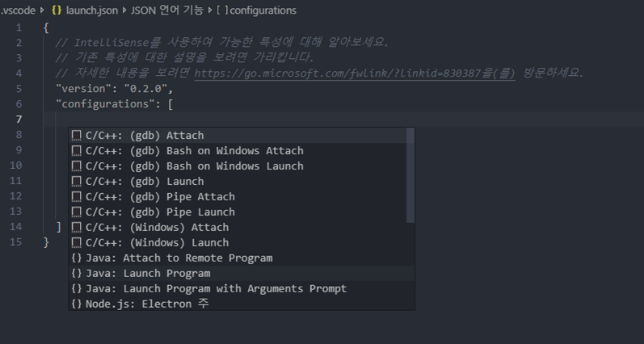Click snippet icon beside C/C++: (gdb) Attach
Screen dimensions: 644x344
(77, 136)
